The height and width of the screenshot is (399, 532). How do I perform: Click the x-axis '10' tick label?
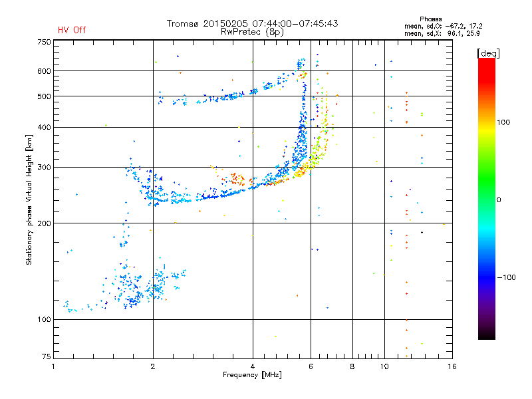384,366
